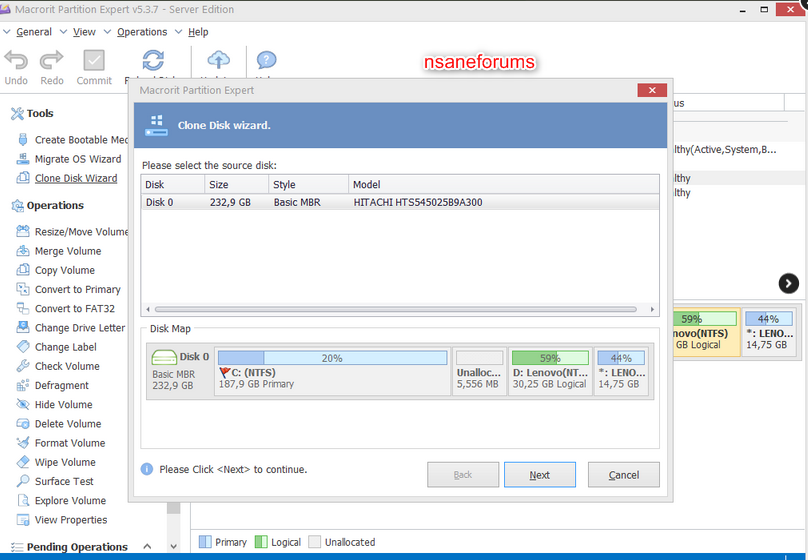Viewport: 808px width, 560px height.
Task: Open Create Bootable Media tool
Action: pos(72,140)
